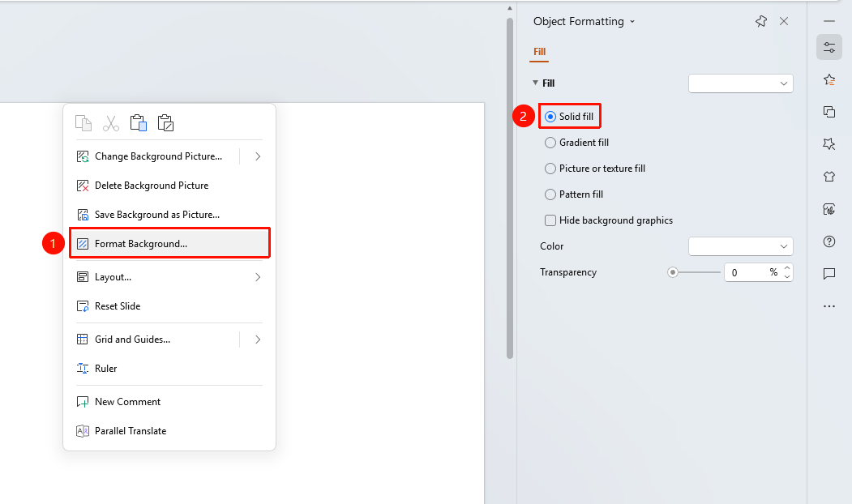Click the vertical scrollbar beside the slide
The height and width of the screenshot is (504, 852).
pos(510,189)
